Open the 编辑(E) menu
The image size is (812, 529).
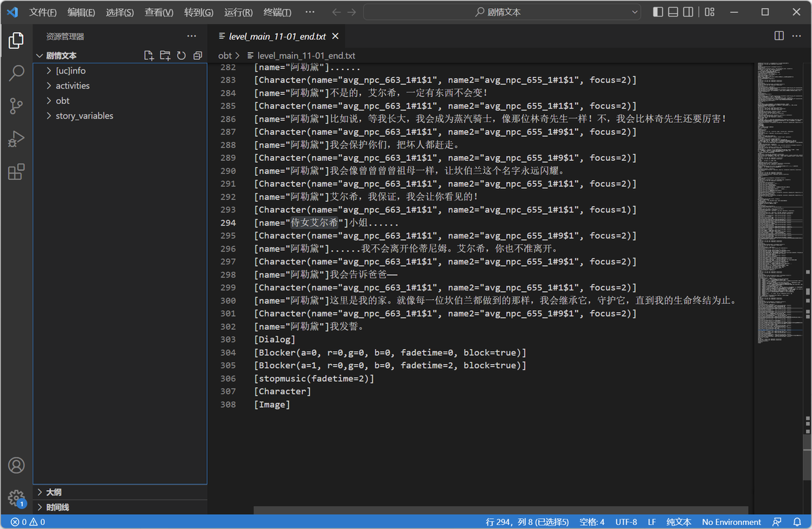(81, 12)
